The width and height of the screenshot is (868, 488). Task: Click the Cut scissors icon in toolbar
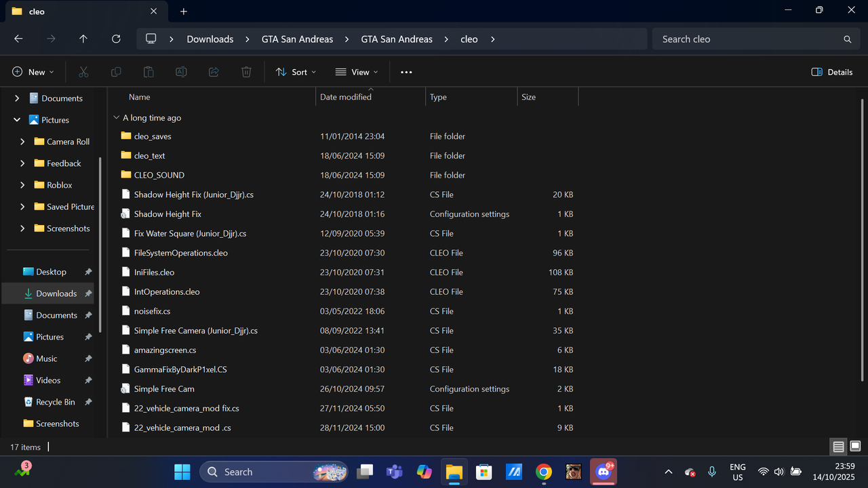[83, 72]
